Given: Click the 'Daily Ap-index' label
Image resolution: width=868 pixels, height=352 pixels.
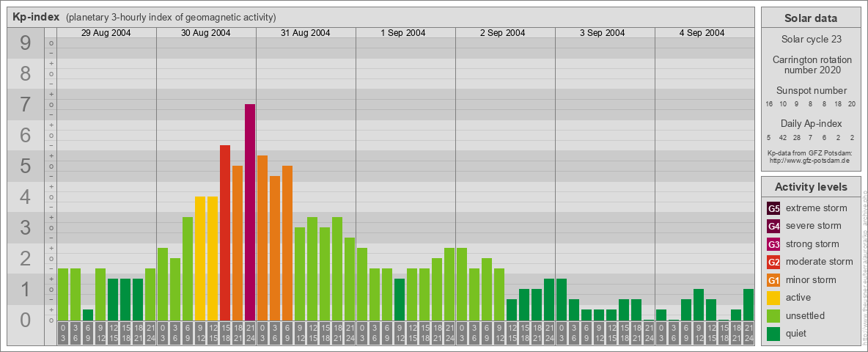Looking at the screenshot, I should tap(812, 123).
